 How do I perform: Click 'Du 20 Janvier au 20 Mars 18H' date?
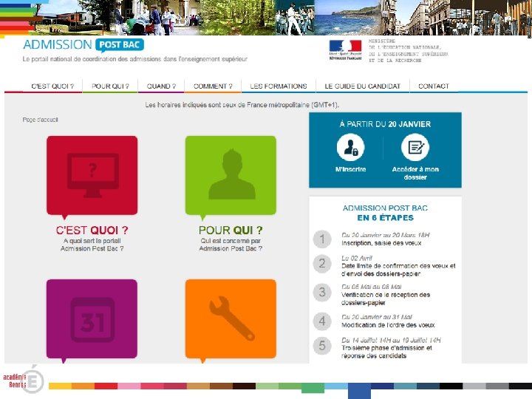pyautogui.click(x=386, y=235)
